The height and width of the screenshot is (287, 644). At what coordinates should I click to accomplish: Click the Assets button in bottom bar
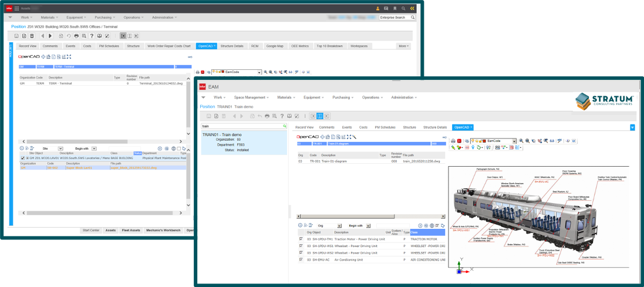point(110,230)
